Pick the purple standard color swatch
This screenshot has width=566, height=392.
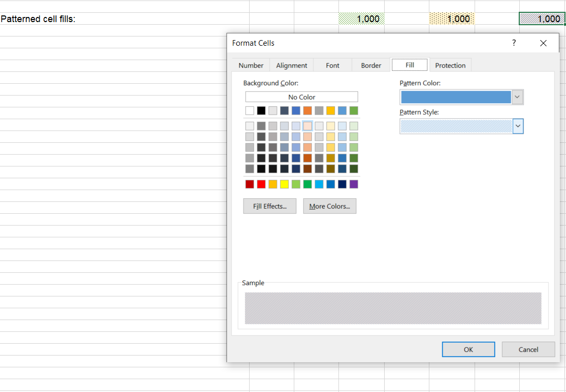click(354, 184)
